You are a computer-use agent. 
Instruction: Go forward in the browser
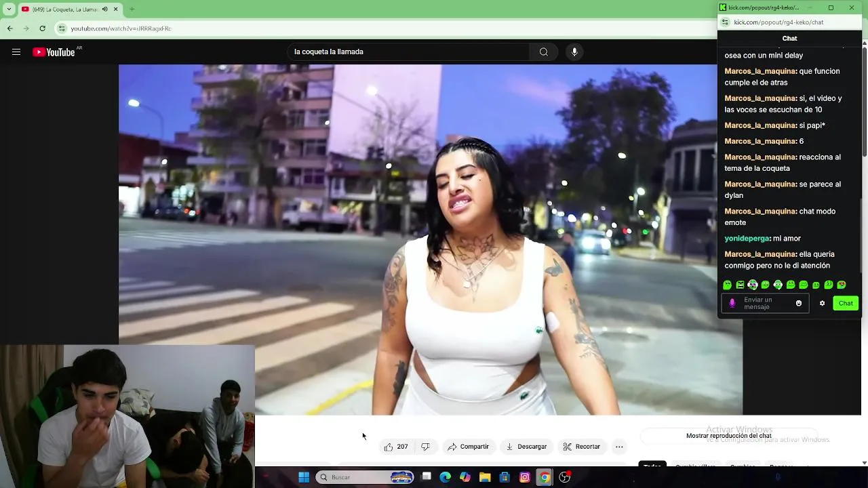click(26, 28)
